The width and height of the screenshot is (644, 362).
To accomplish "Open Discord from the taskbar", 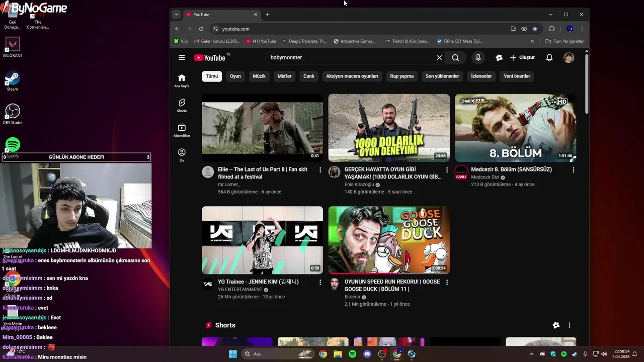I will click(x=367, y=354).
